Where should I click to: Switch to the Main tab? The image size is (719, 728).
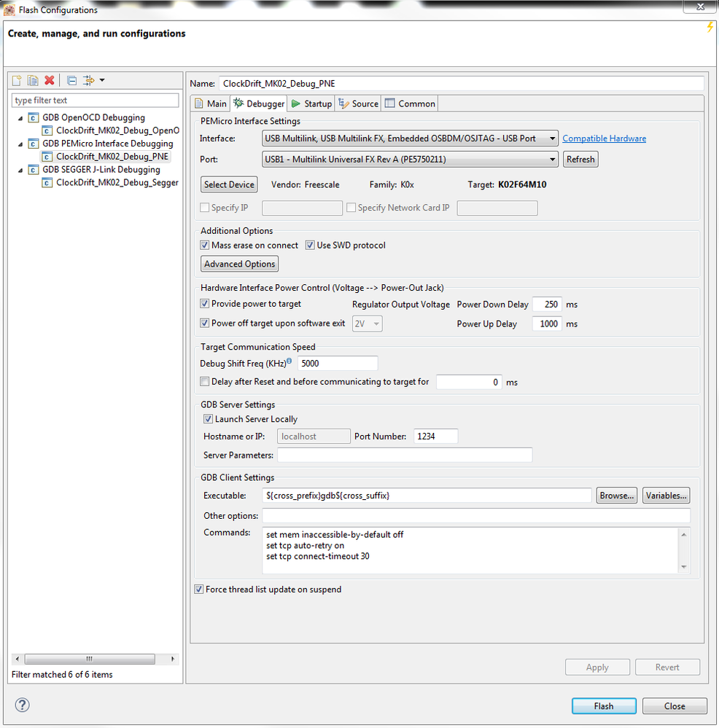[211, 103]
